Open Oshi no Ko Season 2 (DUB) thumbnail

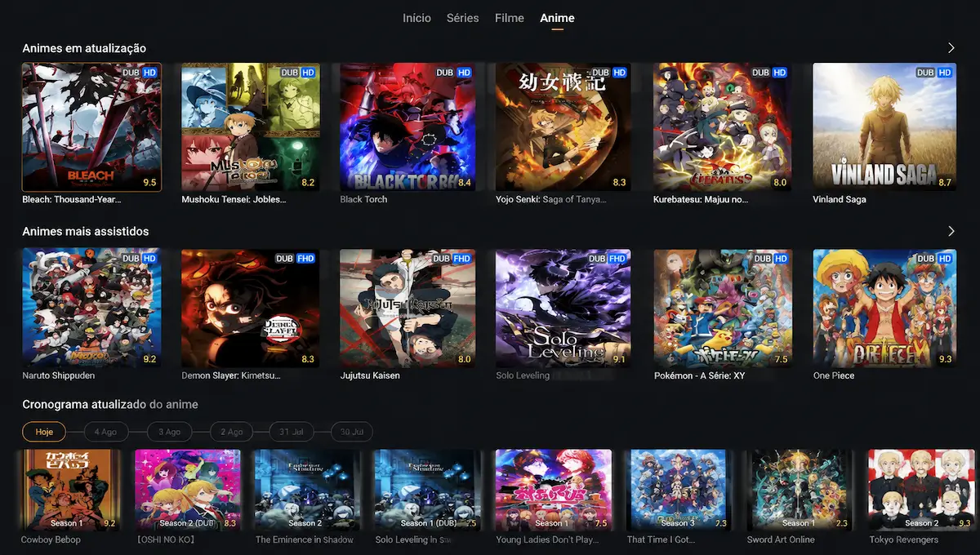[x=187, y=490]
